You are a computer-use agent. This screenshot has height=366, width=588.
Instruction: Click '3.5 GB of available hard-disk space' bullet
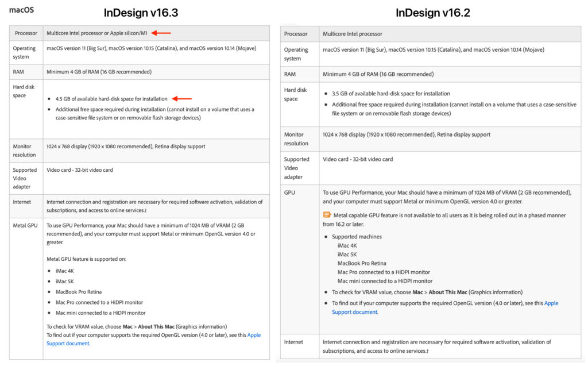390,94
